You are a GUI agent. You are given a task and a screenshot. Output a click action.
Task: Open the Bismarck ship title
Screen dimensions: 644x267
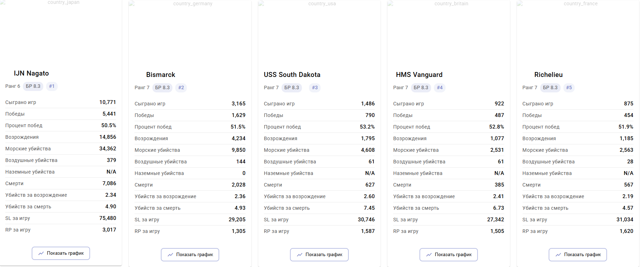[x=160, y=75]
